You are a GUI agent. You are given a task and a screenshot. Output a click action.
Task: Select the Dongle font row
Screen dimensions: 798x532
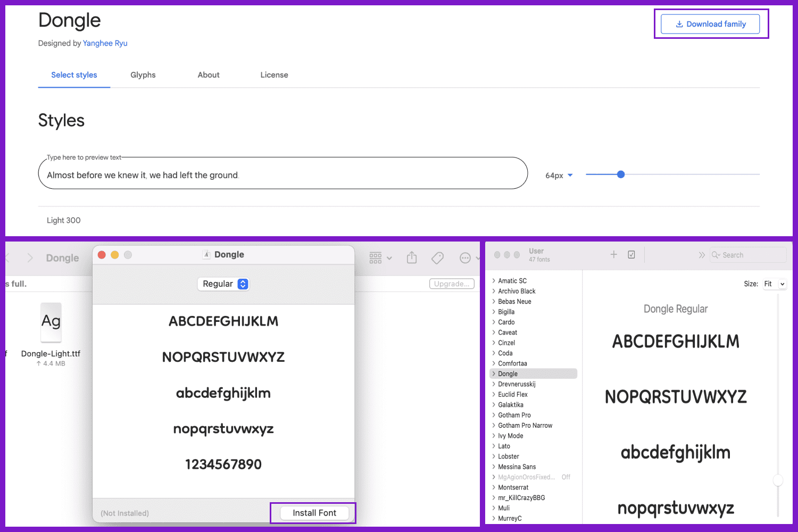[x=533, y=374]
